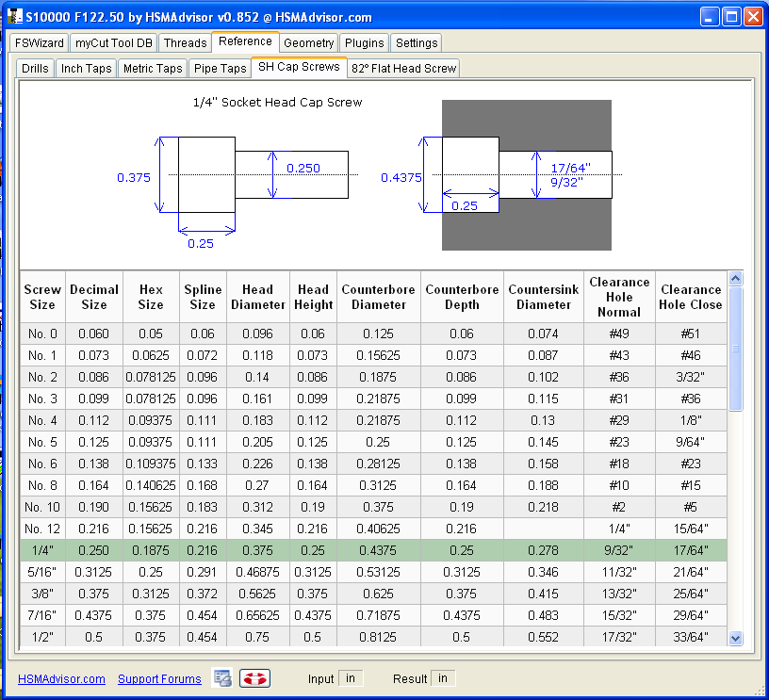Viewport: 769px width, 700px height.
Task: Click the Decimal Size column header
Action: pyautogui.click(x=94, y=297)
